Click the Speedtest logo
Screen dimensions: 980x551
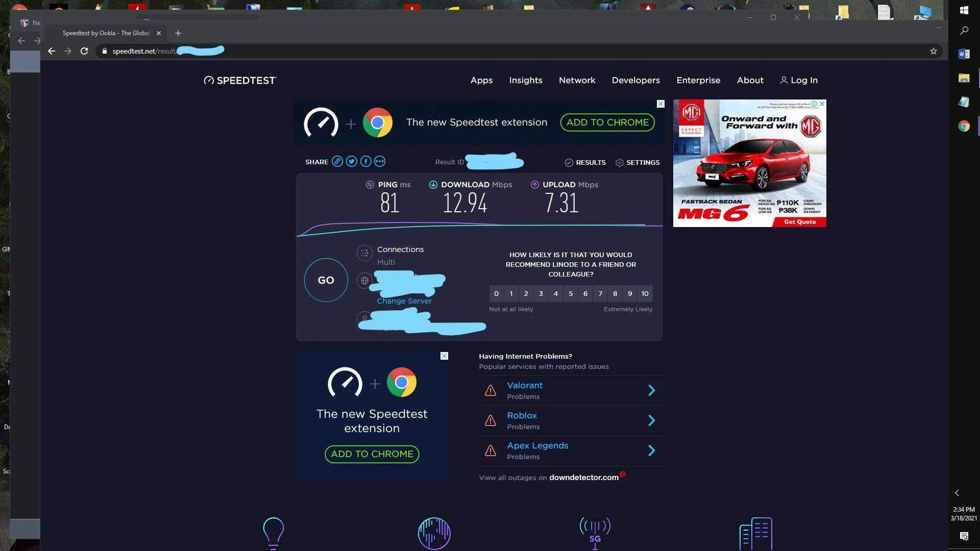[240, 80]
